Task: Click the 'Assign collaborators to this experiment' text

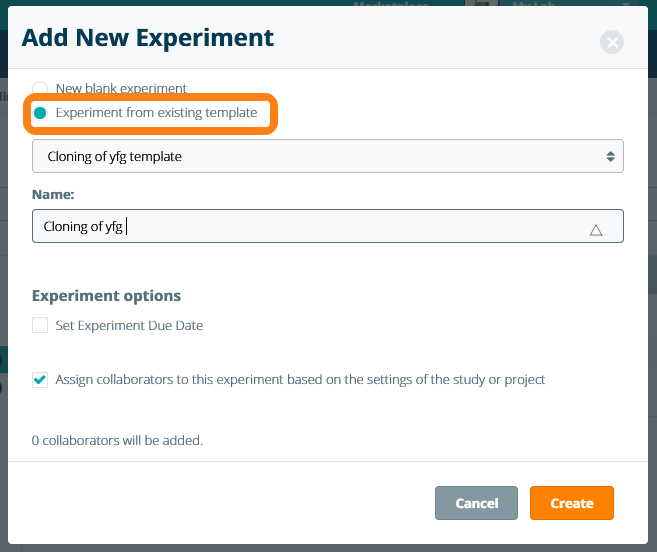Action: point(300,380)
